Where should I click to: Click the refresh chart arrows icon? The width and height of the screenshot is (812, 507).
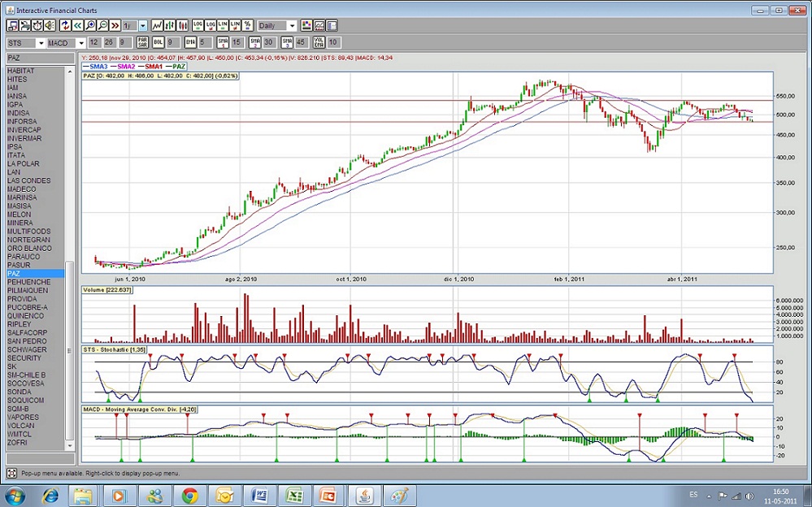coord(65,25)
